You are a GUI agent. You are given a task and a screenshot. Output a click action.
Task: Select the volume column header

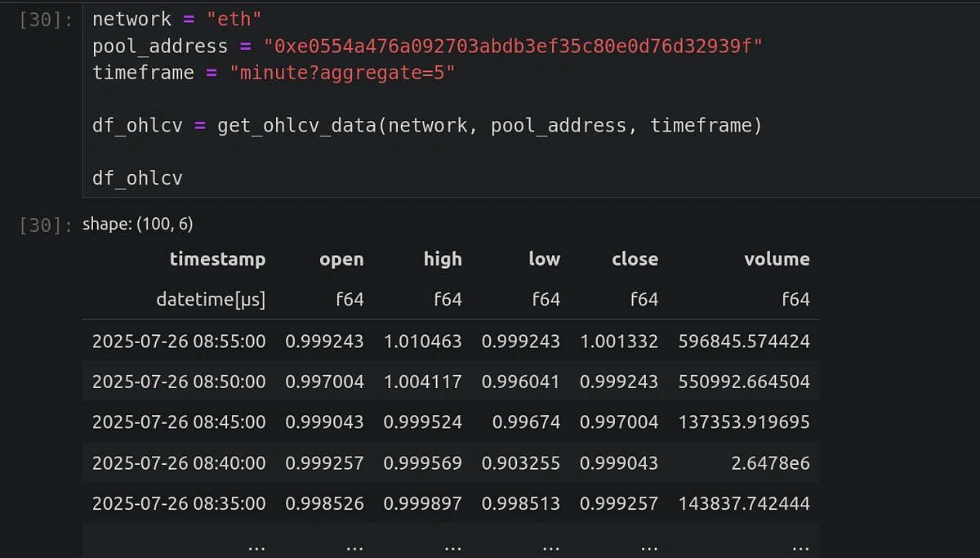tap(777, 259)
